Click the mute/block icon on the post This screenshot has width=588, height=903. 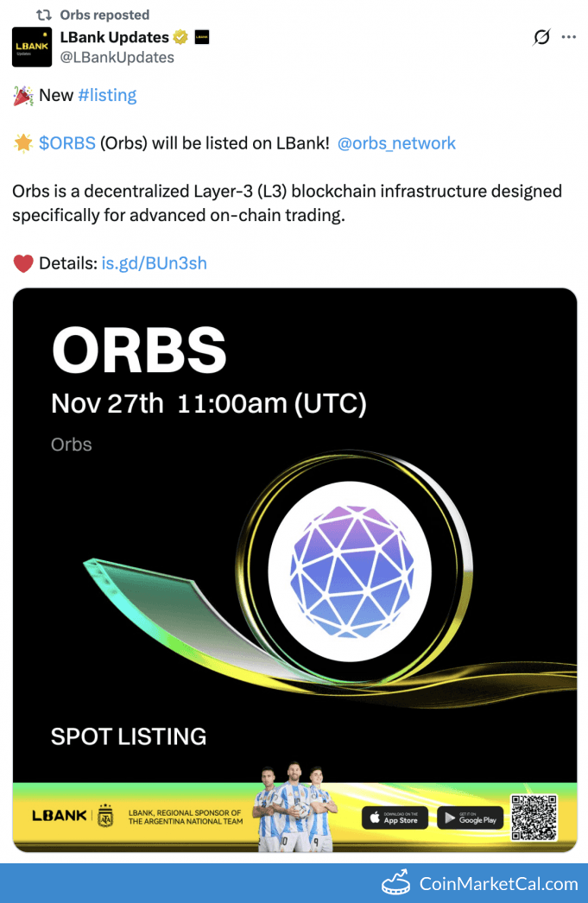(542, 37)
